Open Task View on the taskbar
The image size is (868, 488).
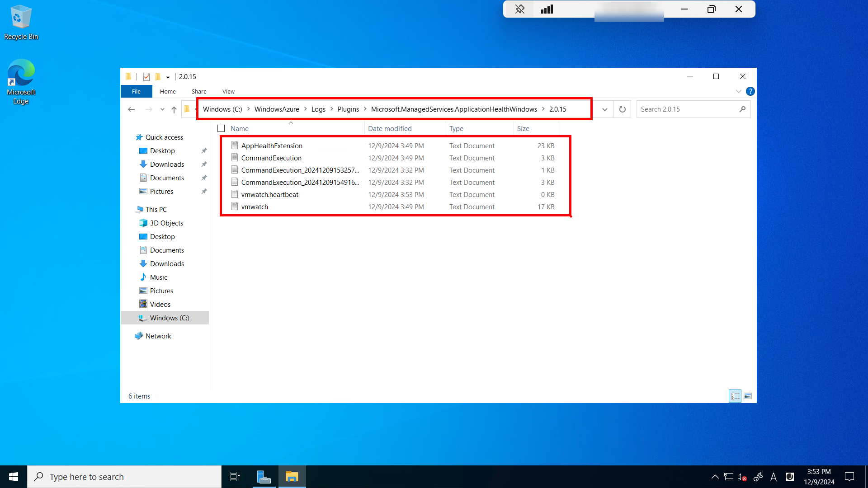[235, 477]
